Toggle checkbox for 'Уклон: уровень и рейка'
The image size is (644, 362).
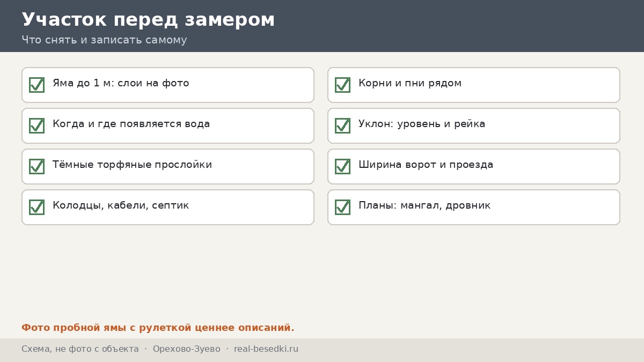[342, 125]
